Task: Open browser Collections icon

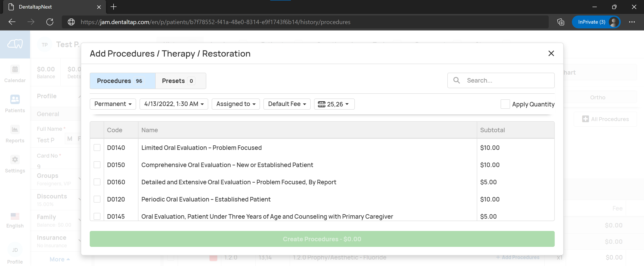Action: pyautogui.click(x=561, y=22)
